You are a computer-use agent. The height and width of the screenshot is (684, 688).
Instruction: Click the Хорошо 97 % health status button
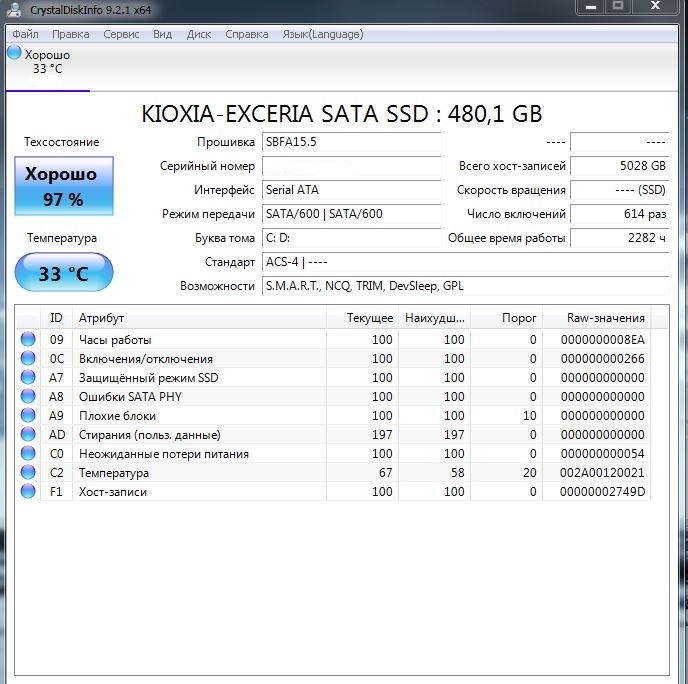pos(64,186)
